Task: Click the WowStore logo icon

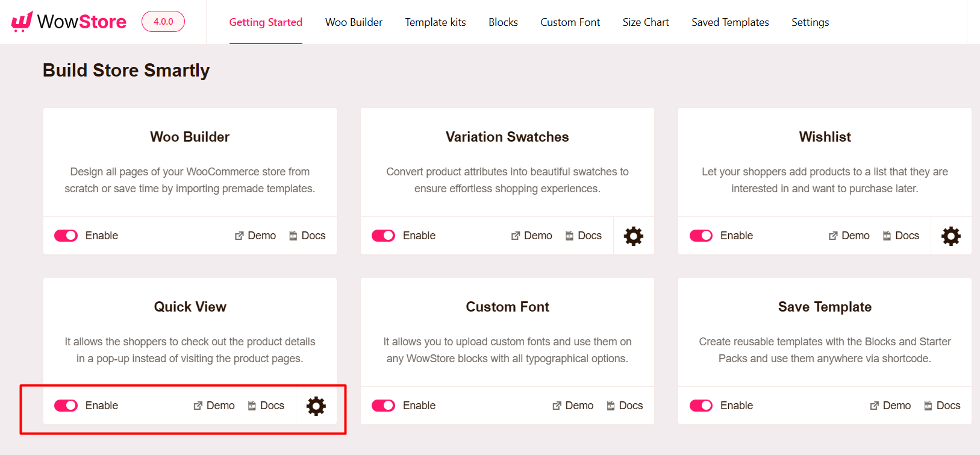Action: 20,21
